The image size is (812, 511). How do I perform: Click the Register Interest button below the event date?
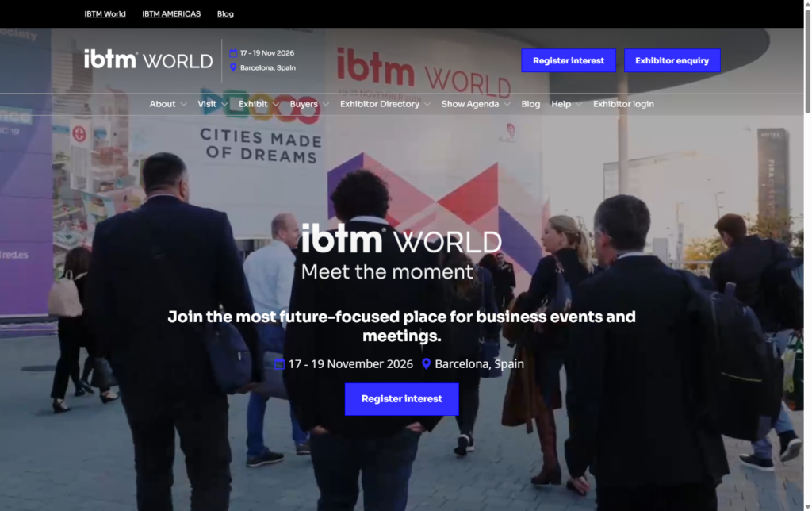click(x=401, y=399)
